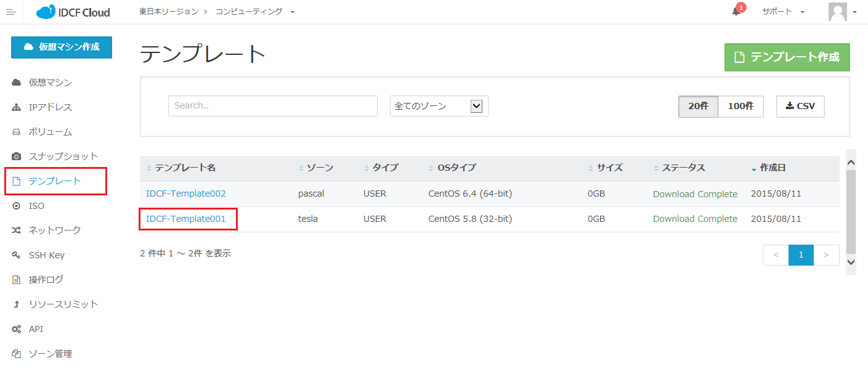This screenshot has height=379, width=868.
Task: Click the API gears icon
Action: tap(17, 329)
